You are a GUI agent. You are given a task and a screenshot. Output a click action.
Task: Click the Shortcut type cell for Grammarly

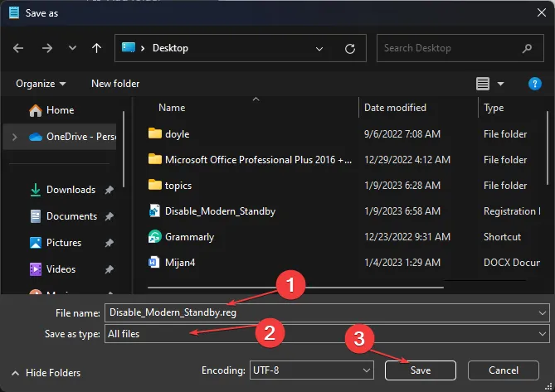(x=502, y=237)
